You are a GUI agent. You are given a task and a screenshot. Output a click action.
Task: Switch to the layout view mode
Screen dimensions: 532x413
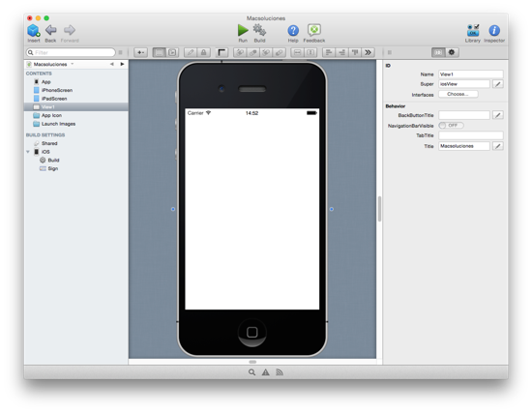click(x=160, y=52)
